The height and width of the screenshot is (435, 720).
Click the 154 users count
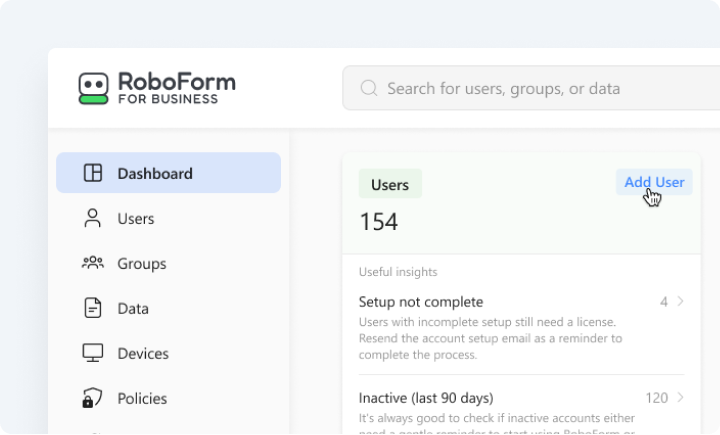coord(379,222)
